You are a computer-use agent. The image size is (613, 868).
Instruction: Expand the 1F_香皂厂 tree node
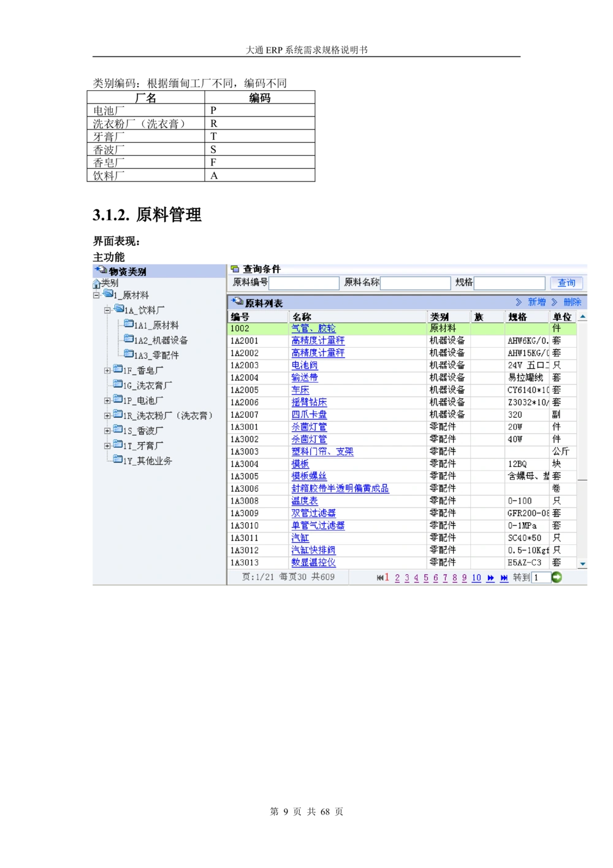107,370
